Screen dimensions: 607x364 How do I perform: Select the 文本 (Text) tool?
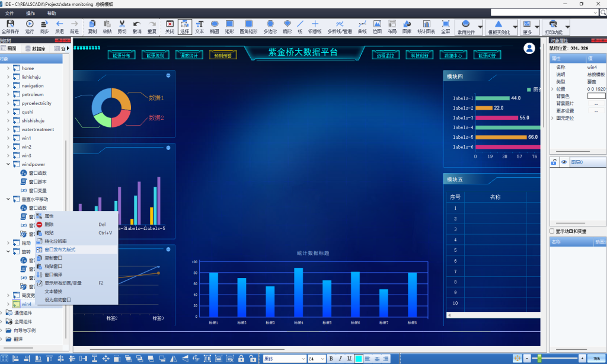point(200,26)
